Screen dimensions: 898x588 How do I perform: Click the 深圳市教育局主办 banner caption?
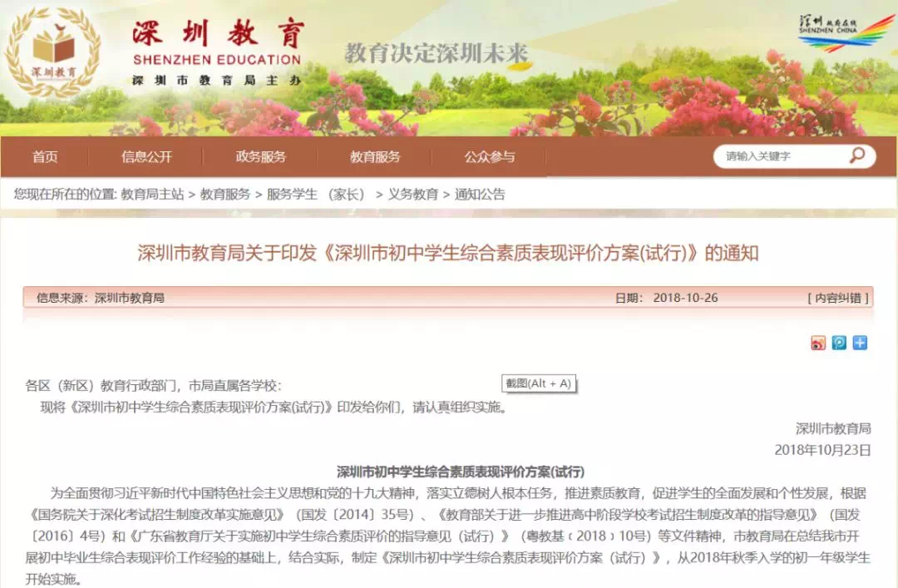pyautogui.click(x=217, y=80)
